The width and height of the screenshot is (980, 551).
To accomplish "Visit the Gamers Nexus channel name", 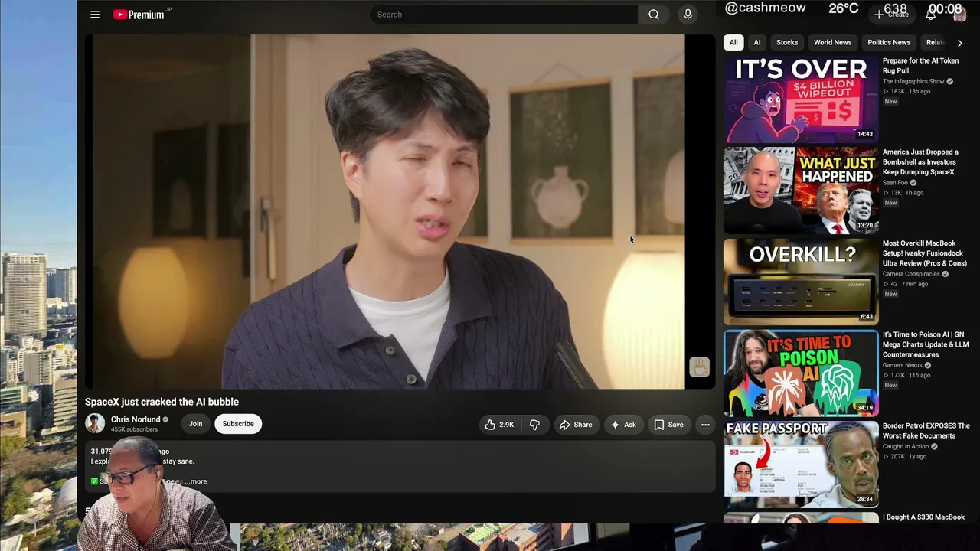I will click(903, 365).
